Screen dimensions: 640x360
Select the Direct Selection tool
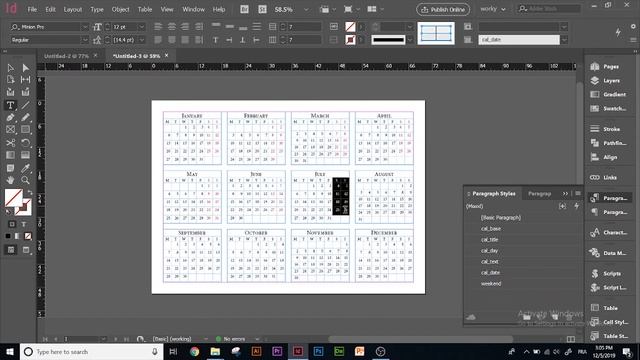tap(25, 68)
